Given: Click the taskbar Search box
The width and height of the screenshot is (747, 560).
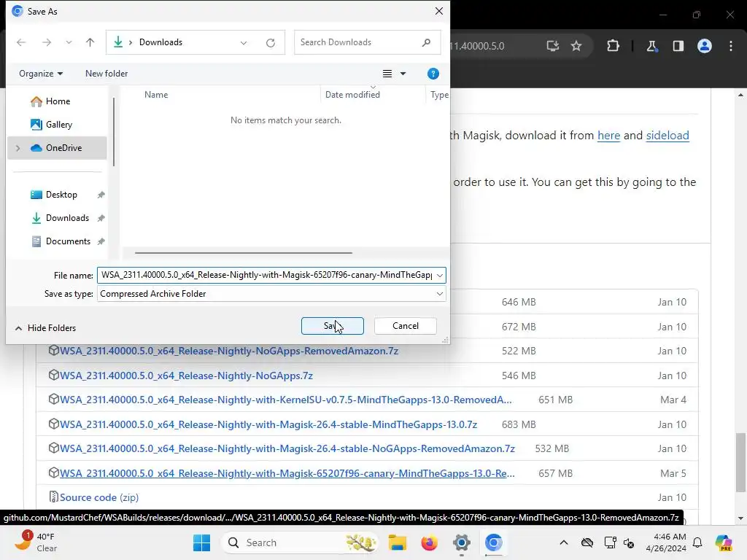Looking at the screenshot, I should [300, 542].
